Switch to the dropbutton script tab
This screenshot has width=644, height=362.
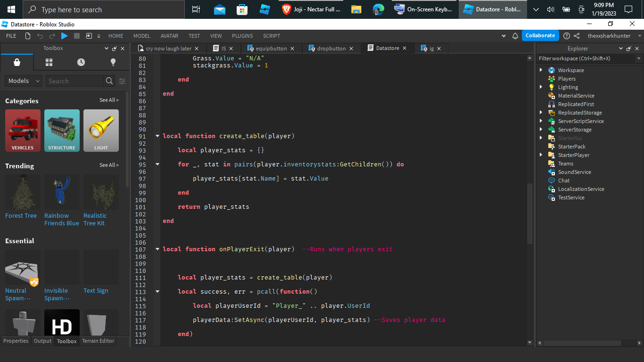(x=331, y=48)
